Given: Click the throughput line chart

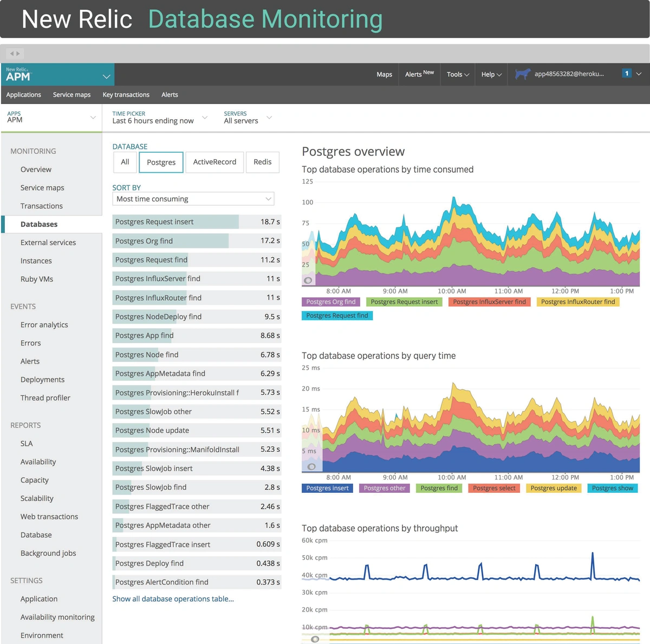Looking at the screenshot, I should (x=471, y=591).
